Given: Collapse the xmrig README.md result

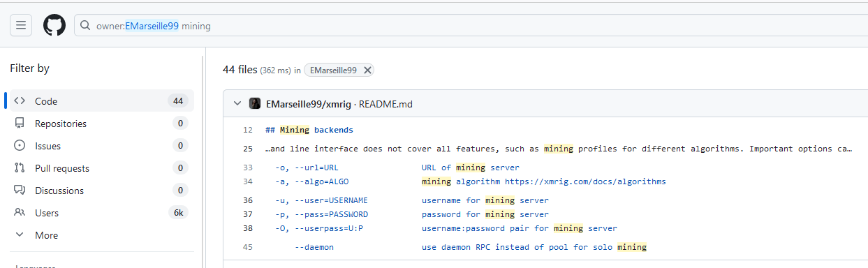Looking at the screenshot, I should click(237, 104).
